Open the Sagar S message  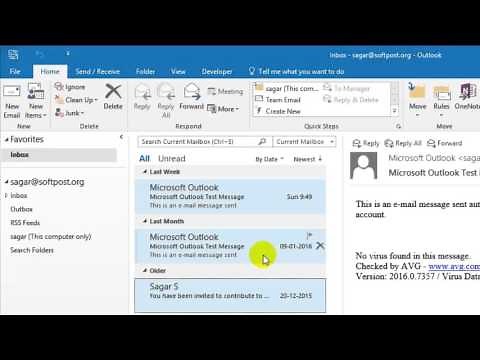(230, 295)
